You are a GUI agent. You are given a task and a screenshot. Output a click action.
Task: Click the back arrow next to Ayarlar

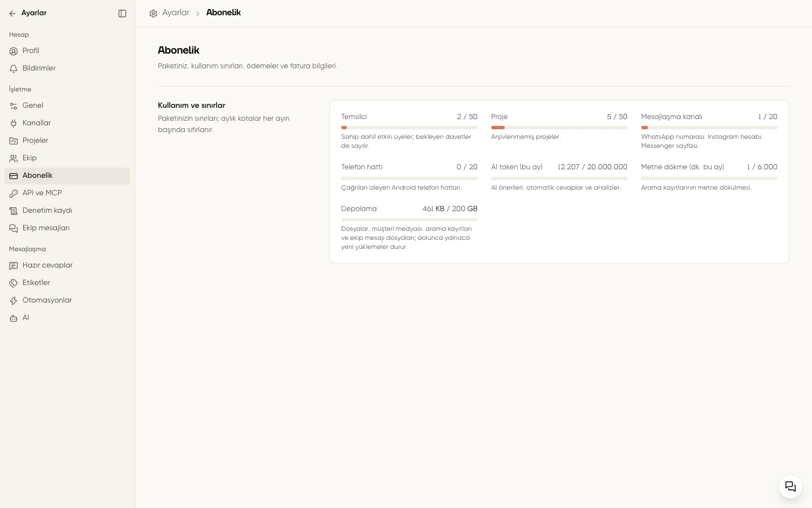12,14
